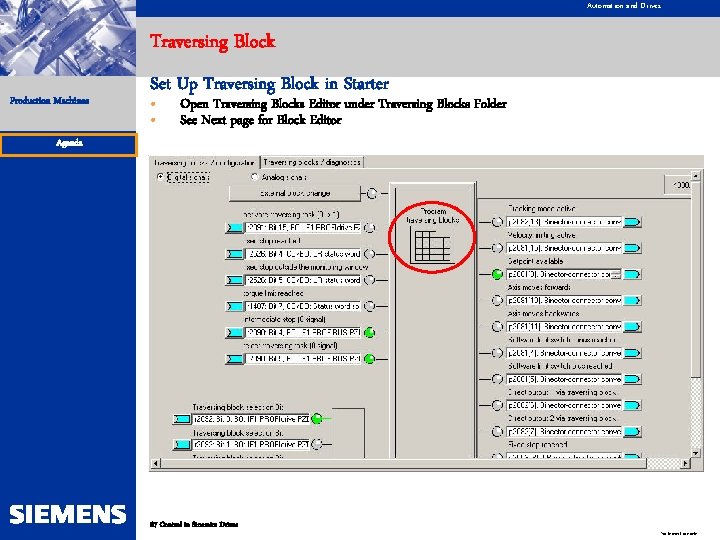
Task: Click the reject traversing task signal field
Action: click(x=303, y=359)
